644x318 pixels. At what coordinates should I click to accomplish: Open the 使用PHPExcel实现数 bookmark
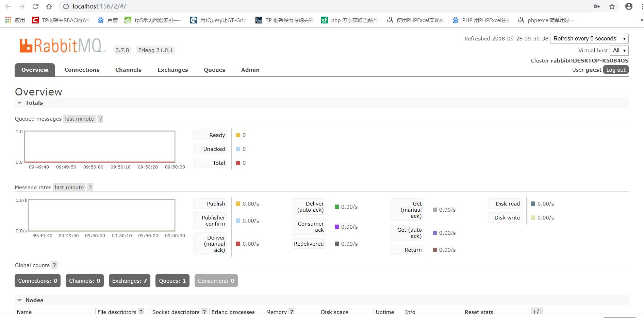415,20
